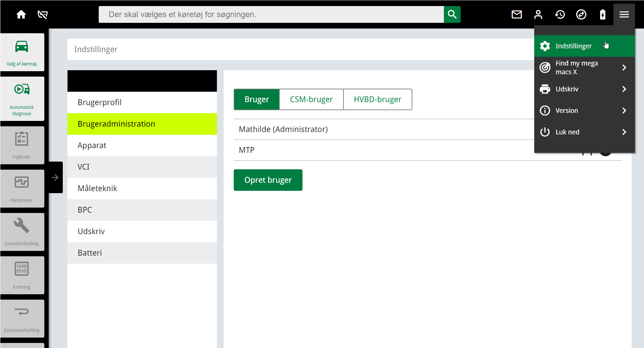Image resolution: width=644 pixels, height=348 pixels.
Task: Open BPC settings item
Action: coord(142,210)
